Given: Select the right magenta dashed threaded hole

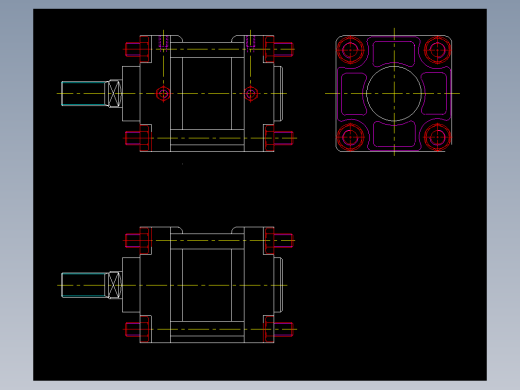Looking at the screenshot, I should (x=251, y=44).
